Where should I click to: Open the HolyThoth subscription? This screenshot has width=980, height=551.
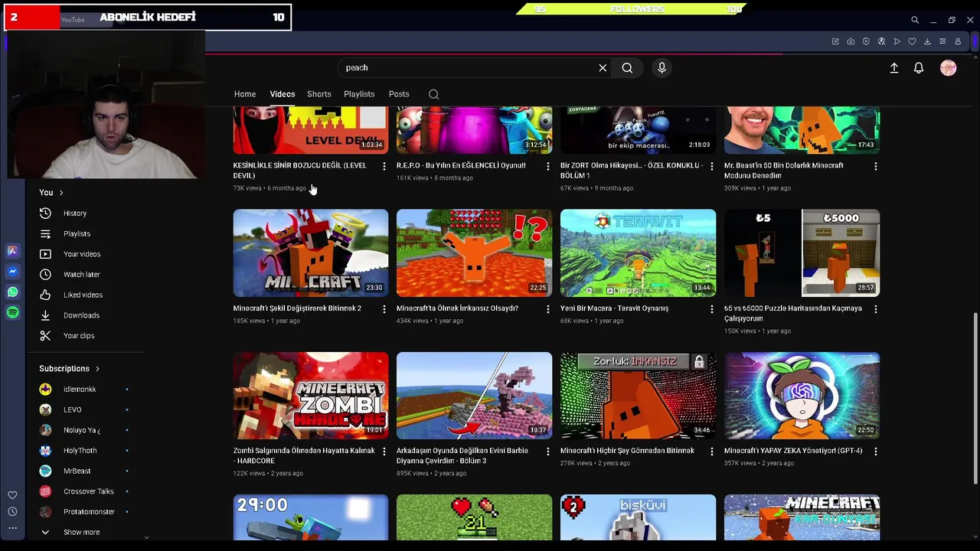(x=80, y=451)
